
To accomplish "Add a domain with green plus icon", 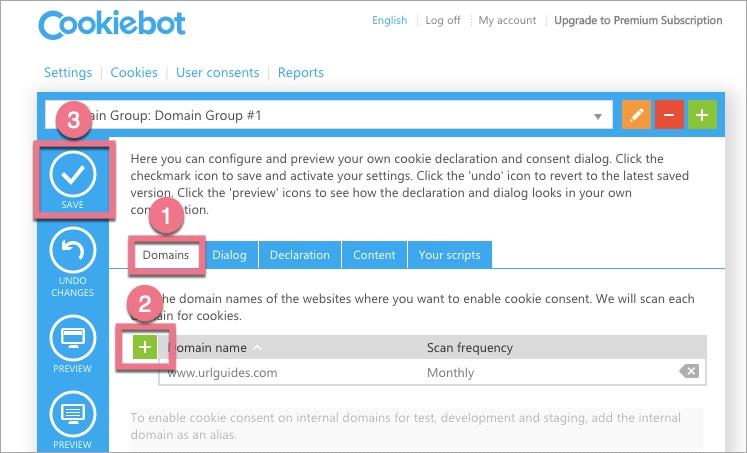I will pyautogui.click(x=146, y=347).
